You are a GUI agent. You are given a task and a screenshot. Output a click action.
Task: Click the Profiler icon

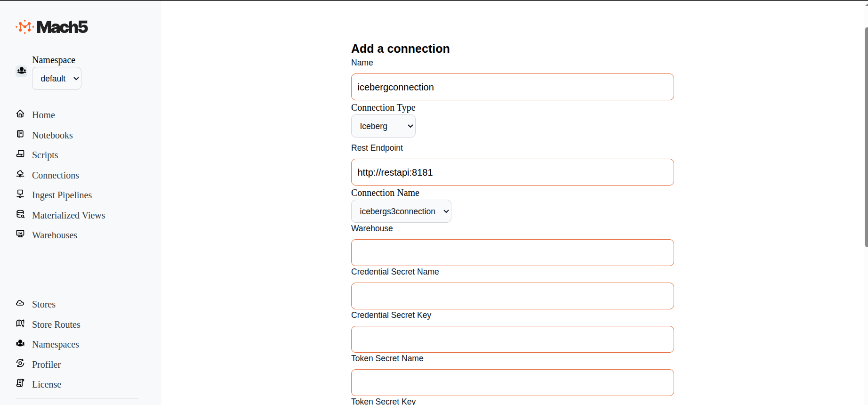click(x=20, y=364)
